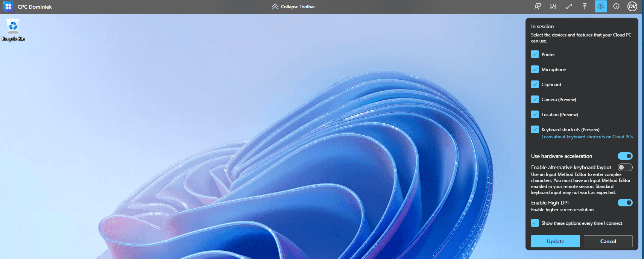Enable alternative keyboard layout switch
This screenshot has width=644, height=259.
pyautogui.click(x=625, y=167)
